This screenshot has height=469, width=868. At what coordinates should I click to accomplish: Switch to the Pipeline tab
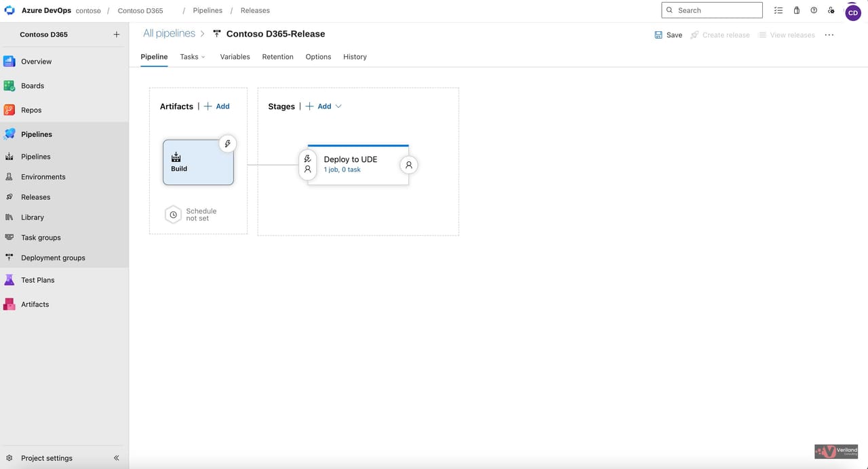[x=154, y=57]
